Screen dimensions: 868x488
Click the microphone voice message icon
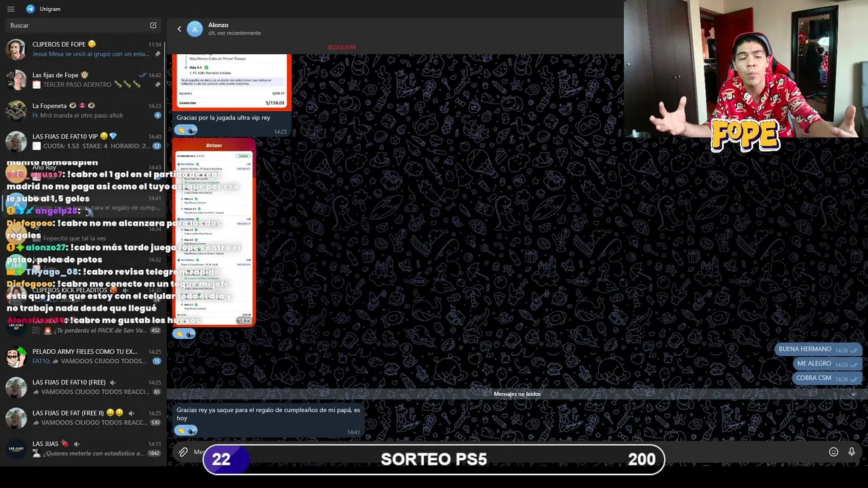pyautogui.click(x=852, y=452)
